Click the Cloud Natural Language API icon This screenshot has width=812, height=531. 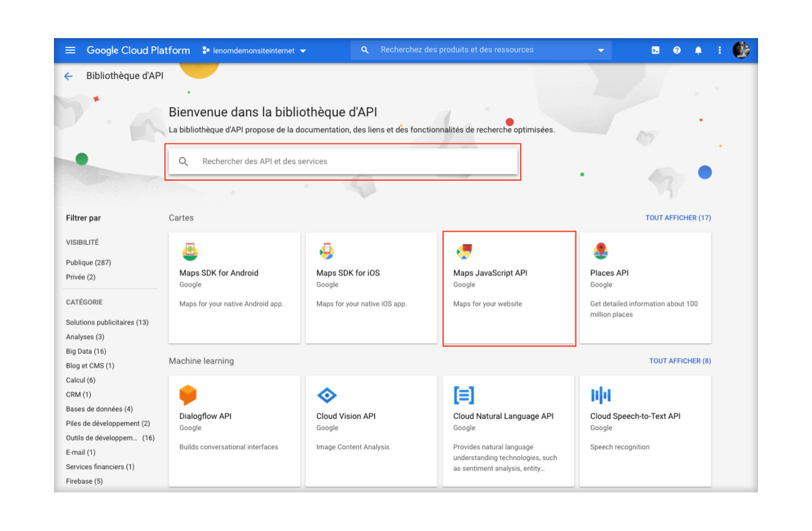(464, 395)
